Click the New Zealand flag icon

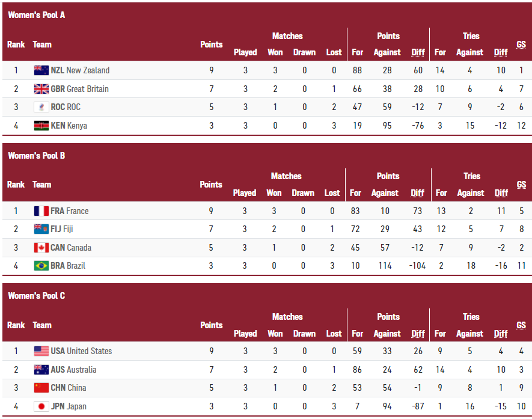point(41,70)
